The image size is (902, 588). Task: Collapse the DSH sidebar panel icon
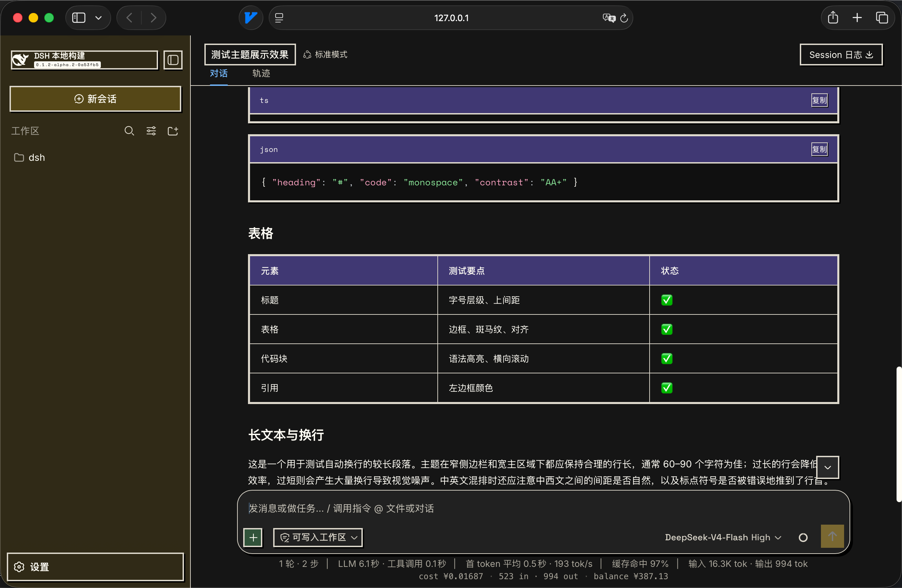(x=173, y=60)
